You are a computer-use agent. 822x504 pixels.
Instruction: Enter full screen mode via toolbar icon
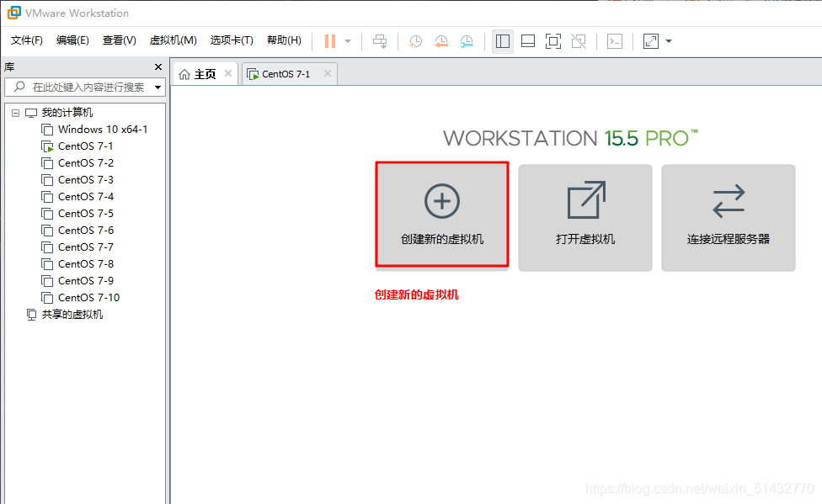pyautogui.click(x=552, y=40)
